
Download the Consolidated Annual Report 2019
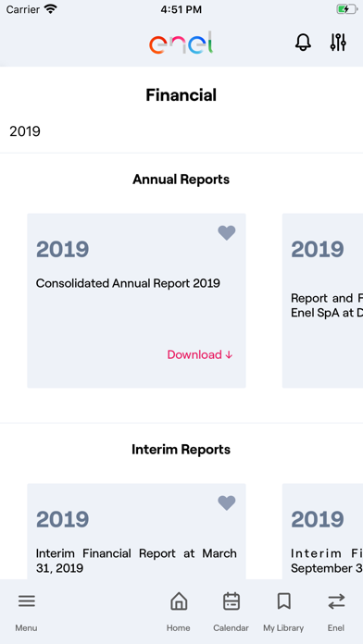tap(200, 354)
